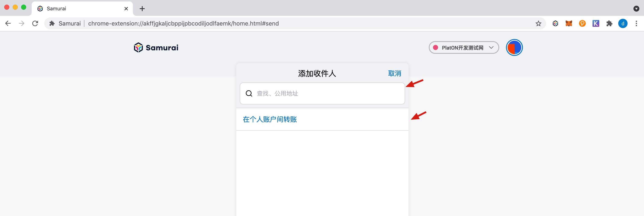Screen dimensions: 644x216
Task: Select the Samurai browser tab
Action: (82, 8)
